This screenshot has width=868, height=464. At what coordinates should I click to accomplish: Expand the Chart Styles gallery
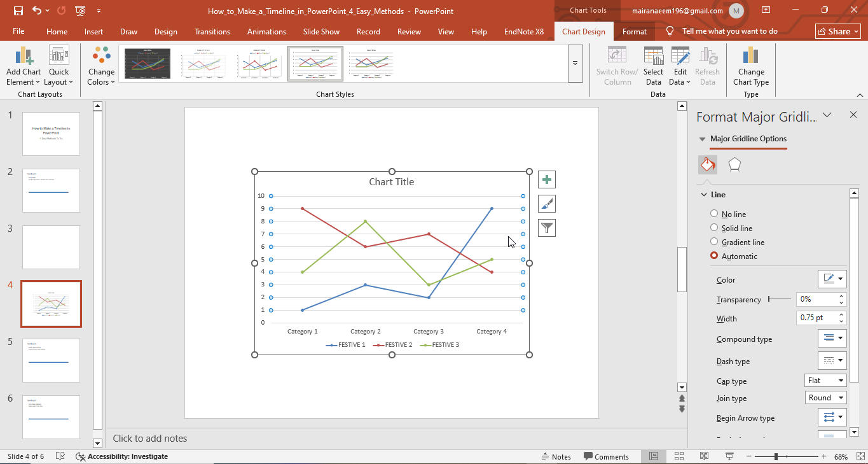click(x=575, y=64)
